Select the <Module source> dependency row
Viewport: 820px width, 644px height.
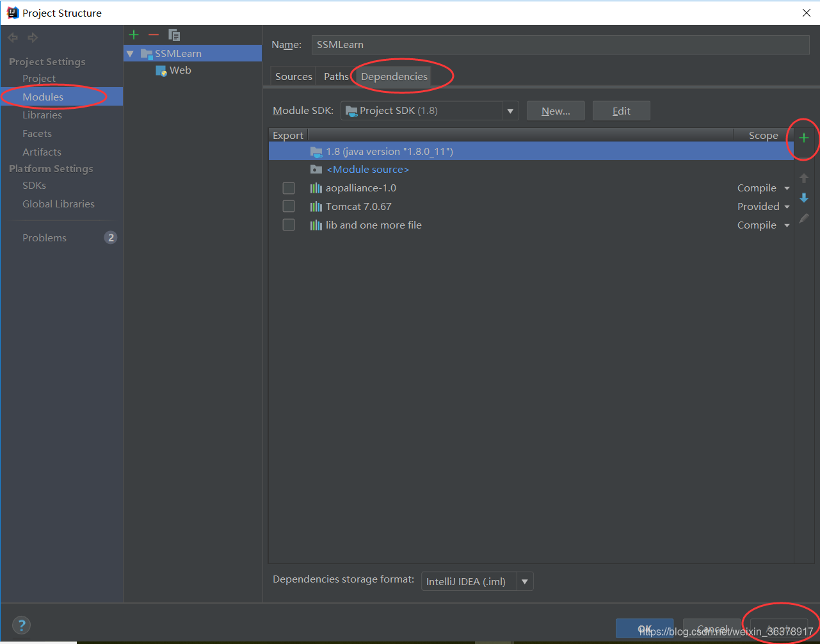(x=531, y=170)
